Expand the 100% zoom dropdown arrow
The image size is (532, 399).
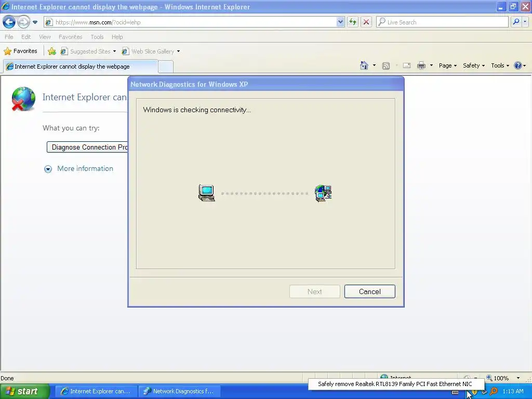pyautogui.click(x=518, y=378)
